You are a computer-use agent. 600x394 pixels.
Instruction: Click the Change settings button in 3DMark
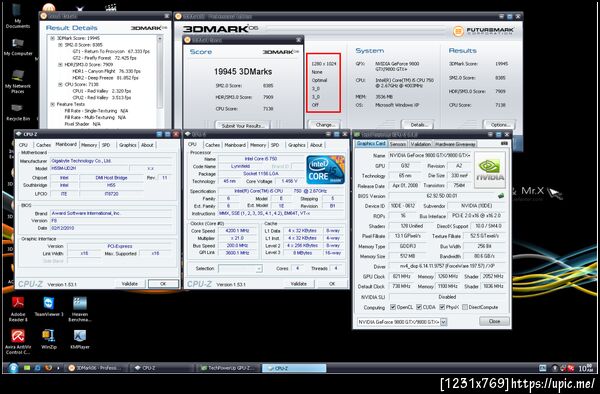(x=325, y=125)
